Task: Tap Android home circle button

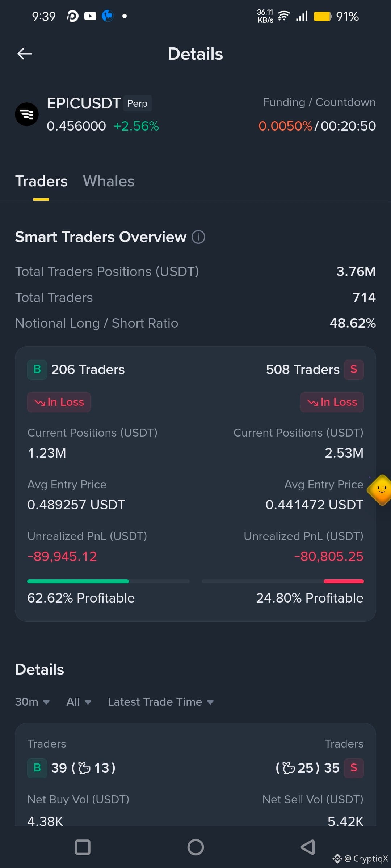Action: coord(195,847)
